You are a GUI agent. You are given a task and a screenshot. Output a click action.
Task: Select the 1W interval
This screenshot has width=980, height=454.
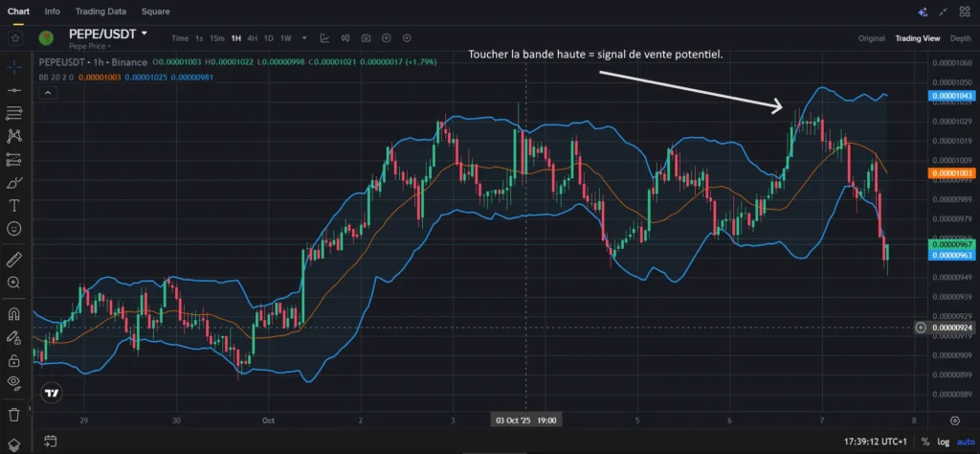pos(285,38)
